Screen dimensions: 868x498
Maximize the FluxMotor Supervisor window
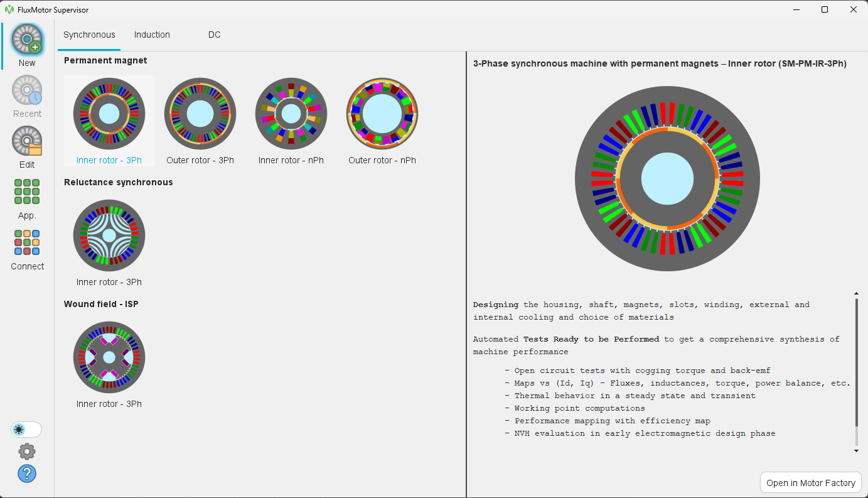825,9
